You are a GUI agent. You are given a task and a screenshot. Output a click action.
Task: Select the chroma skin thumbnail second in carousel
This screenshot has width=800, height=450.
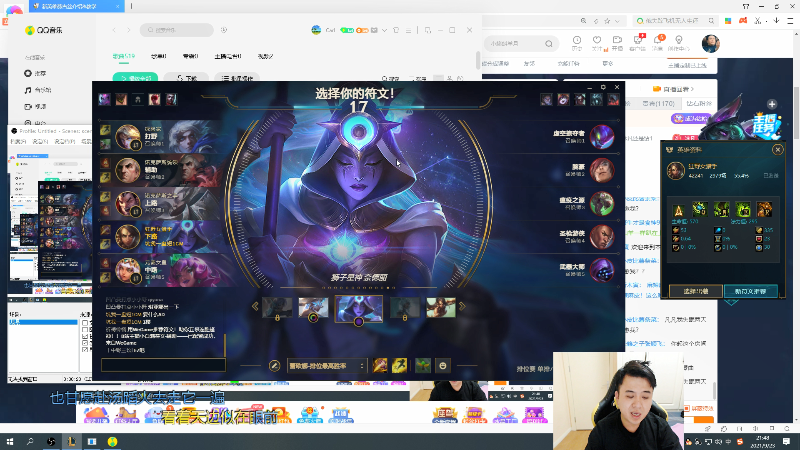point(313,308)
